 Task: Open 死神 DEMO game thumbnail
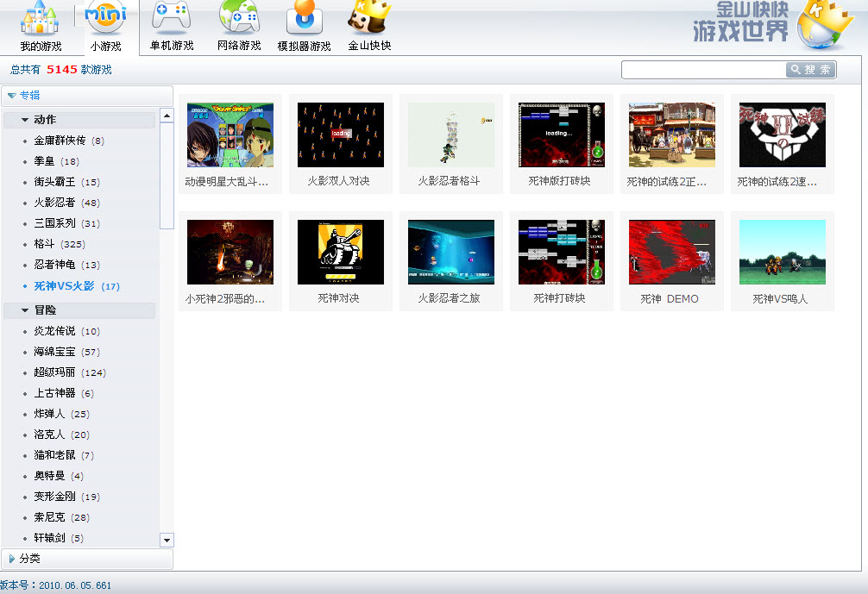click(x=672, y=253)
